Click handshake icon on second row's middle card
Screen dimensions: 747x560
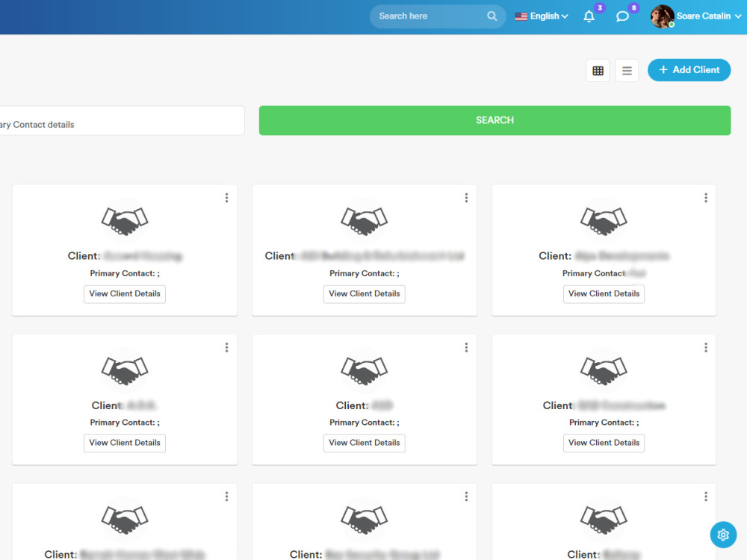(x=365, y=370)
